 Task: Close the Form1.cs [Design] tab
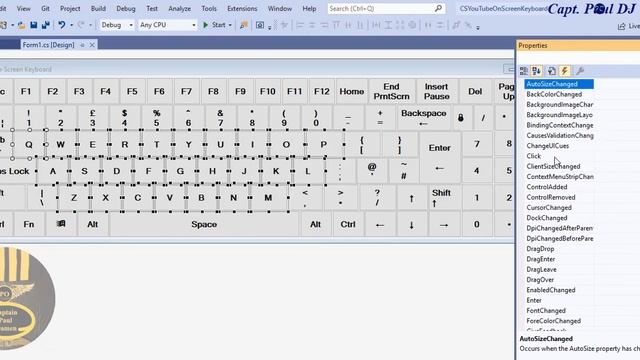coord(92,45)
